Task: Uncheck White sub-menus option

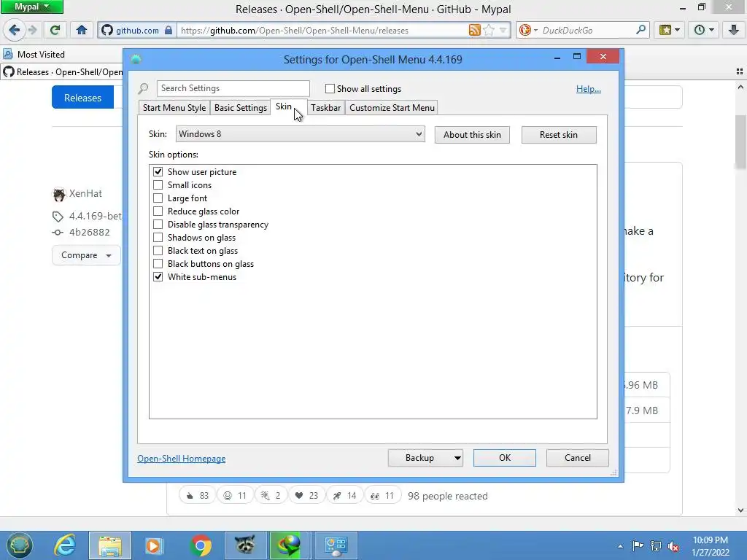Action: [x=158, y=276]
